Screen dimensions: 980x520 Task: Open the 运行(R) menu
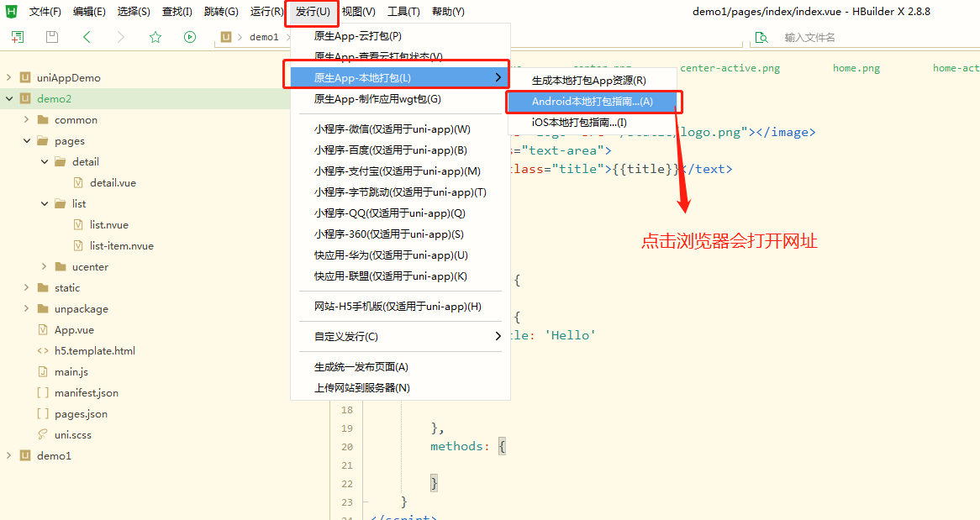click(x=267, y=11)
